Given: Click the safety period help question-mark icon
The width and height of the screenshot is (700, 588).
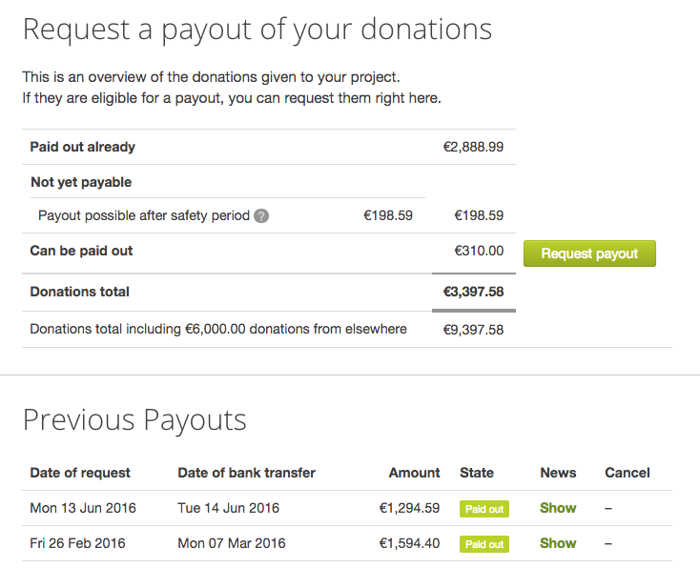Looking at the screenshot, I should 261,216.
